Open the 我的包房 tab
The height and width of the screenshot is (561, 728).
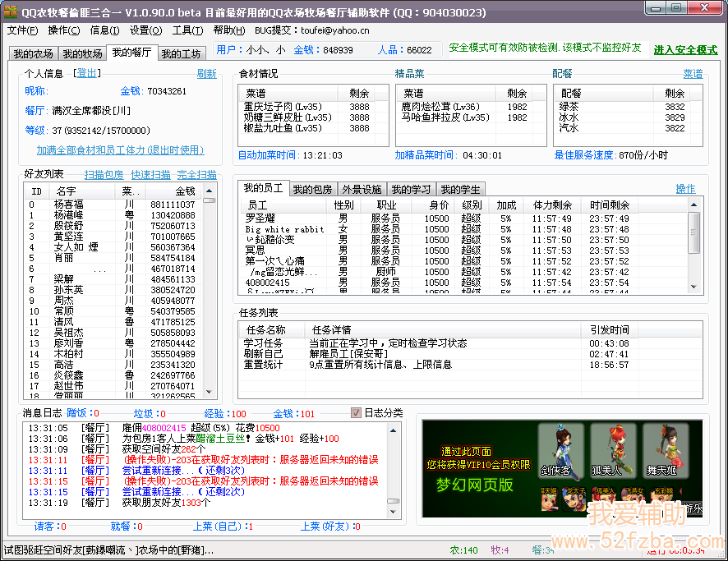coord(312,190)
